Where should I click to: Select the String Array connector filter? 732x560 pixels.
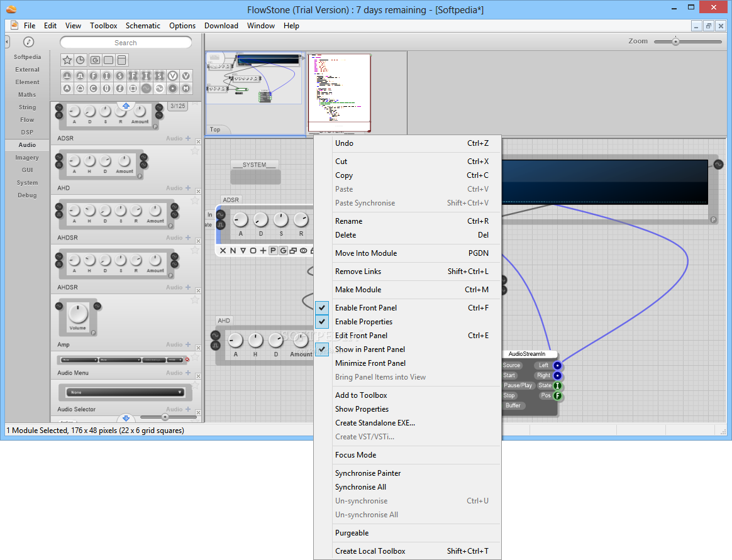point(160,75)
